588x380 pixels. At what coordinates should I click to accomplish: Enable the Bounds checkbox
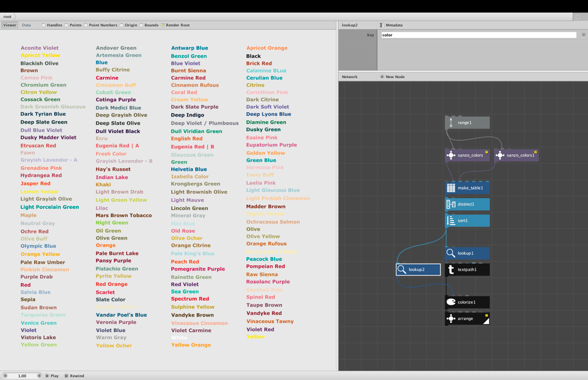tap(141, 25)
